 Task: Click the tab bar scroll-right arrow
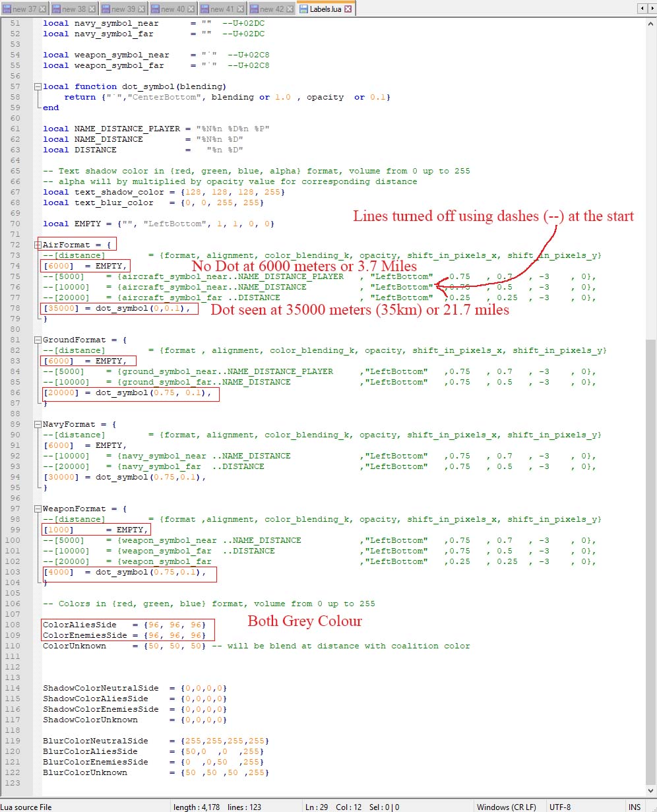click(x=651, y=9)
